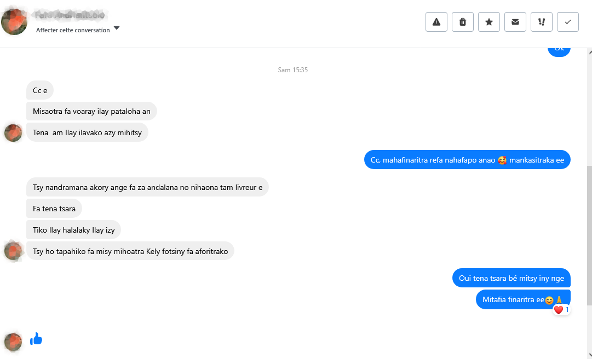Click the double exclamation priority icon
Image resolution: width=592 pixels, height=364 pixels.
pyautogui.click(x=542, y=22)
